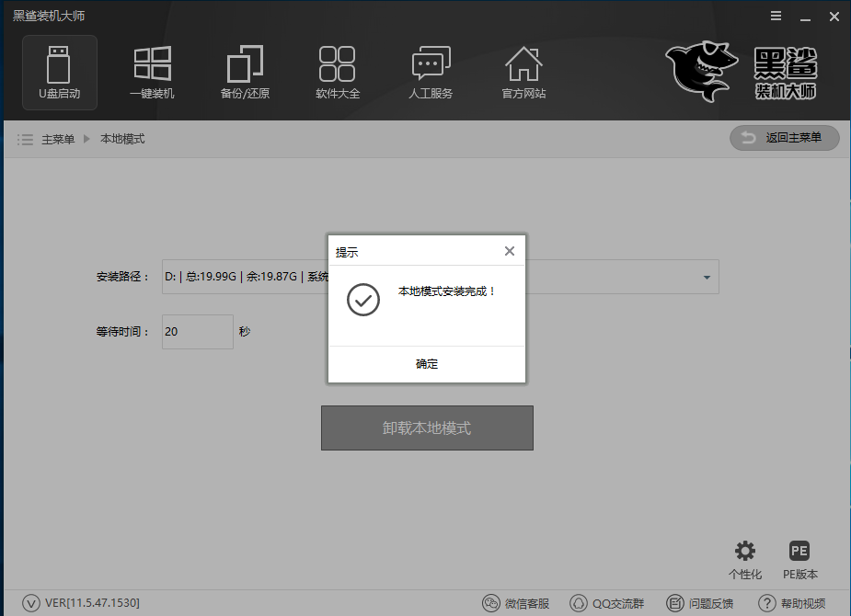Select the U盘启动 mode icon
Viewport: 851px width, 616px height.
point(59,72)
